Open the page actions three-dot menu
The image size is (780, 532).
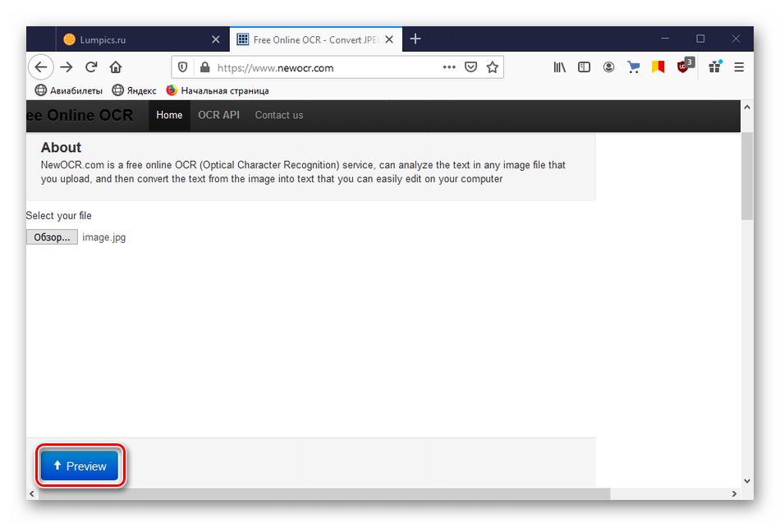pos(449,67)
